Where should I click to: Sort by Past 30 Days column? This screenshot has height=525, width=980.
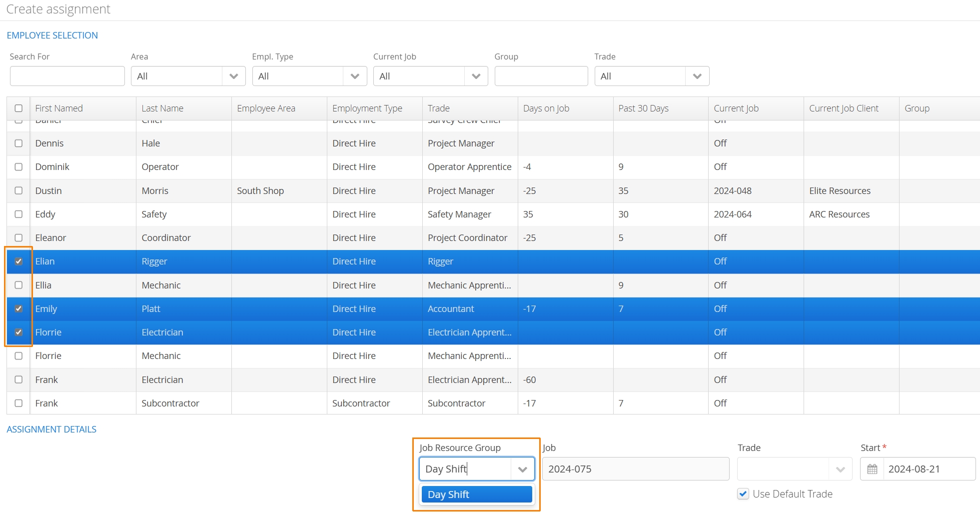pos(661,108)
